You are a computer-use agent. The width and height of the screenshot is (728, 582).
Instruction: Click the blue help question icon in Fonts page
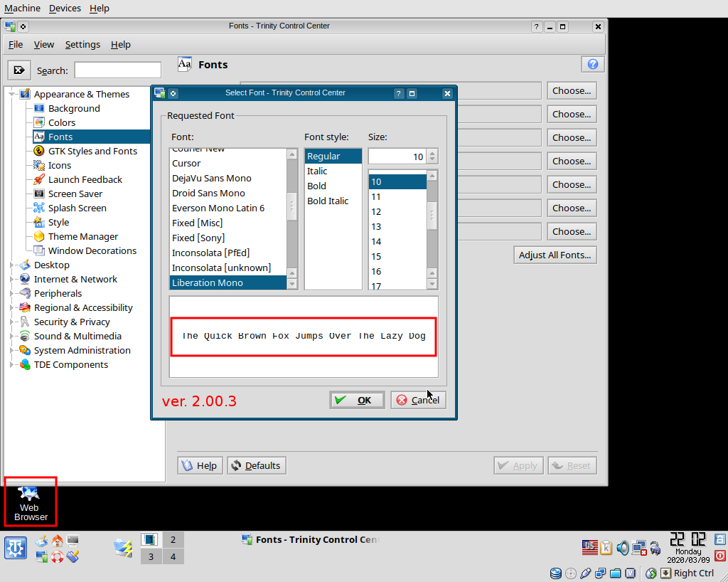click(x=592, y=64)
